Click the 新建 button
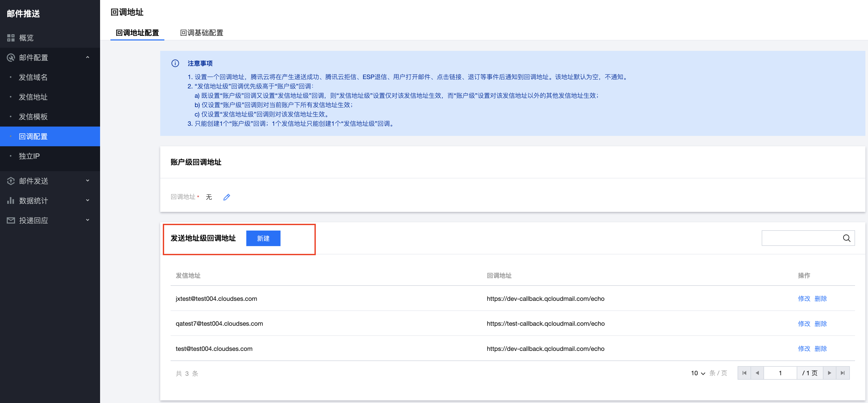This screenshot has width=868, height=403. [x=263, y=238]
